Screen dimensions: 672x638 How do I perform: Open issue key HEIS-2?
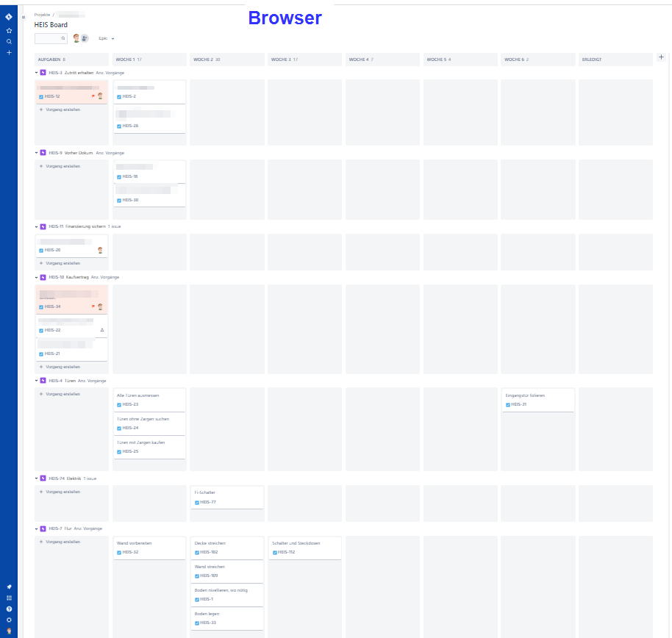(x=129, y=96)
